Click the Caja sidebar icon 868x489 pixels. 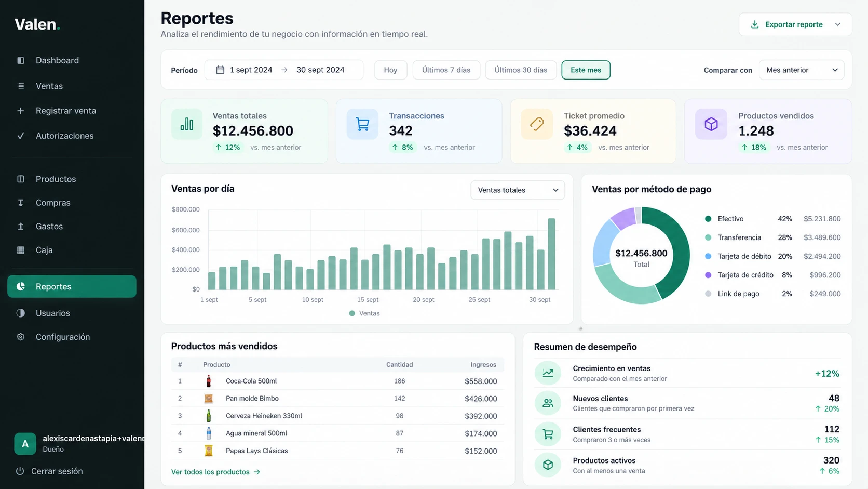click(21, 250)
